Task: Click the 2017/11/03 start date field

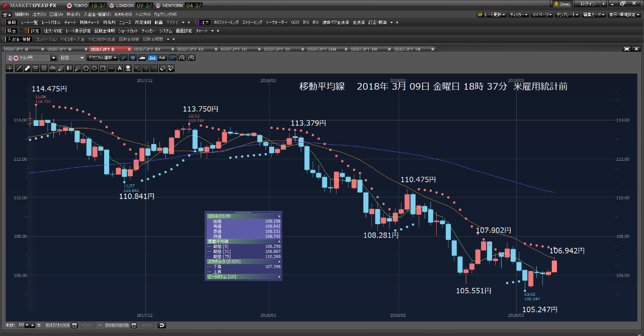Action: [59, 325]
